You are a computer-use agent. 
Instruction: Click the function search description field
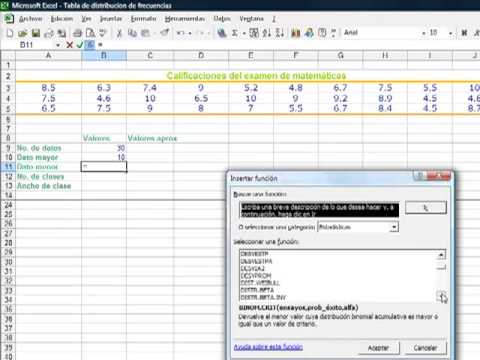[x=319, y=210]
